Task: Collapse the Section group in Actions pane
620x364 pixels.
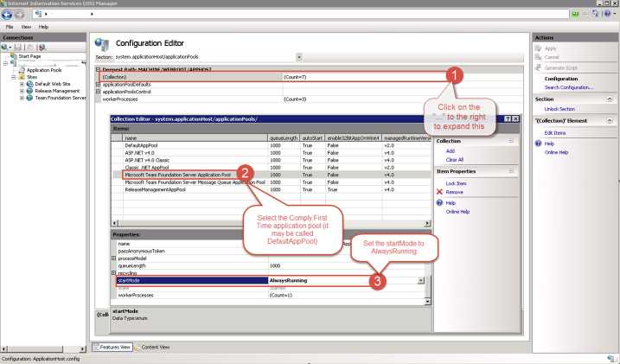Action: (x=611, y=99)
